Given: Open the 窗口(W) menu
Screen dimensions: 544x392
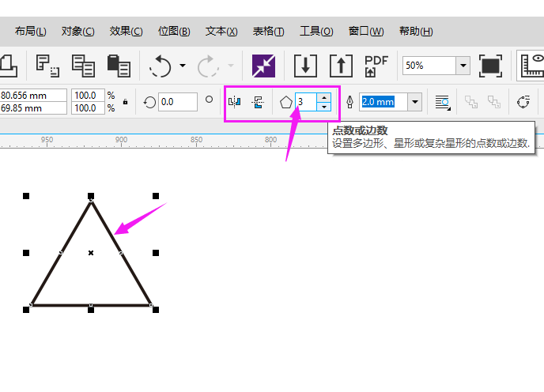Looking at the screenshot, I should pos(366,32).
